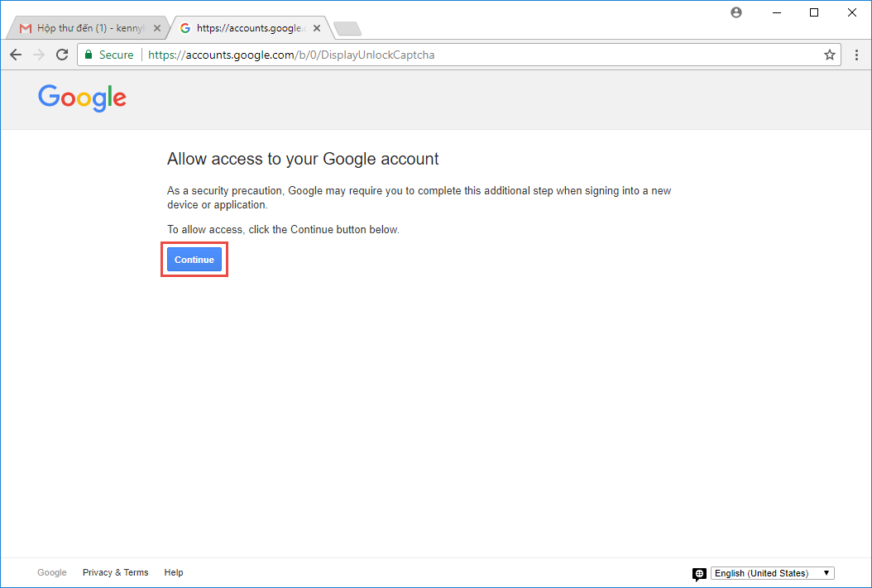Close the accounts.google.com tab

click(317, 28)
